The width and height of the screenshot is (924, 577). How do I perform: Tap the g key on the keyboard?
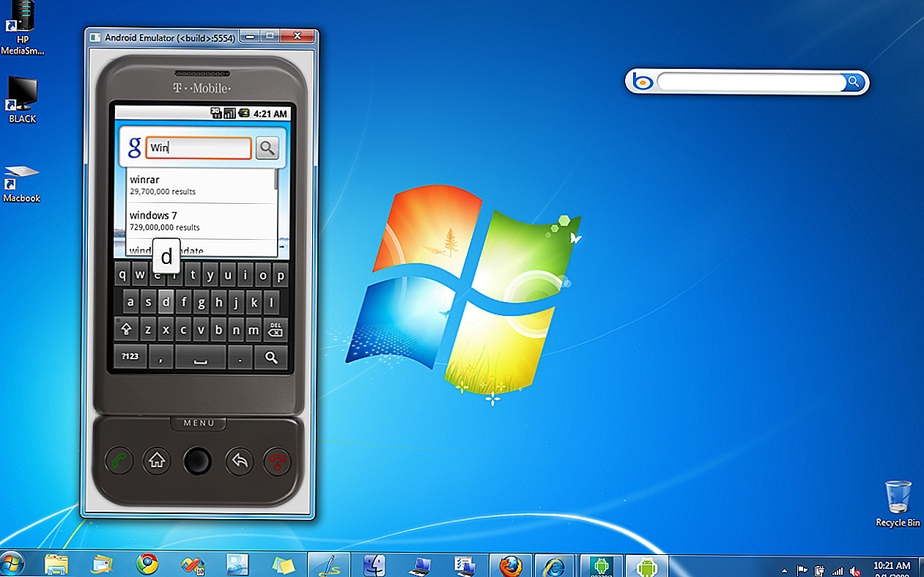[202, 301]
